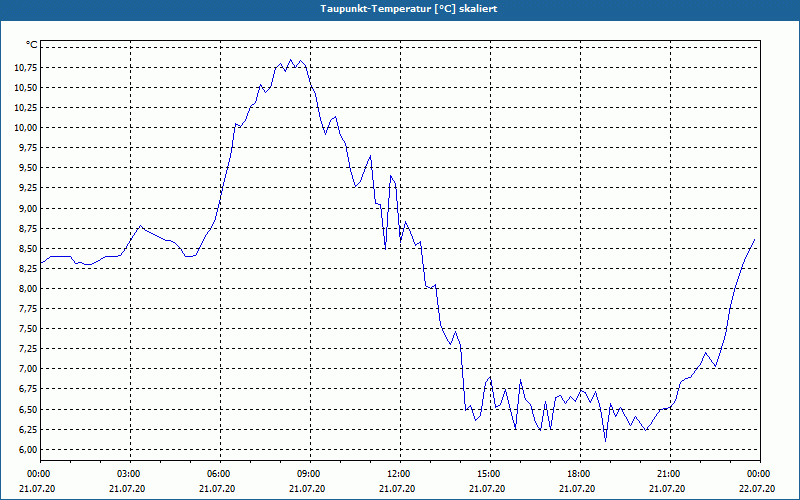Pick the 9,50 y-axis label

click(28, 168)
